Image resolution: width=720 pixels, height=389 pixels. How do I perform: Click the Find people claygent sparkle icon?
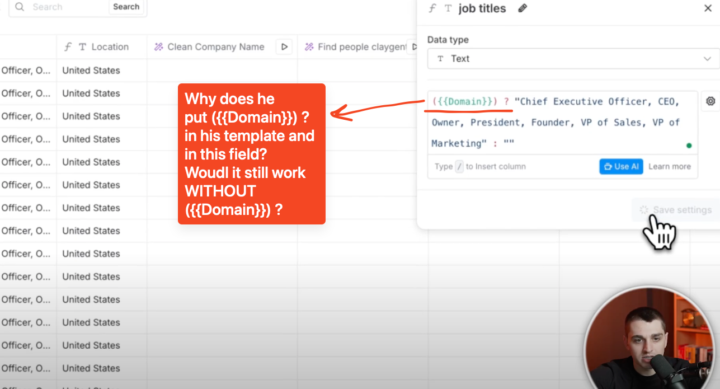(x=309, y=47)
